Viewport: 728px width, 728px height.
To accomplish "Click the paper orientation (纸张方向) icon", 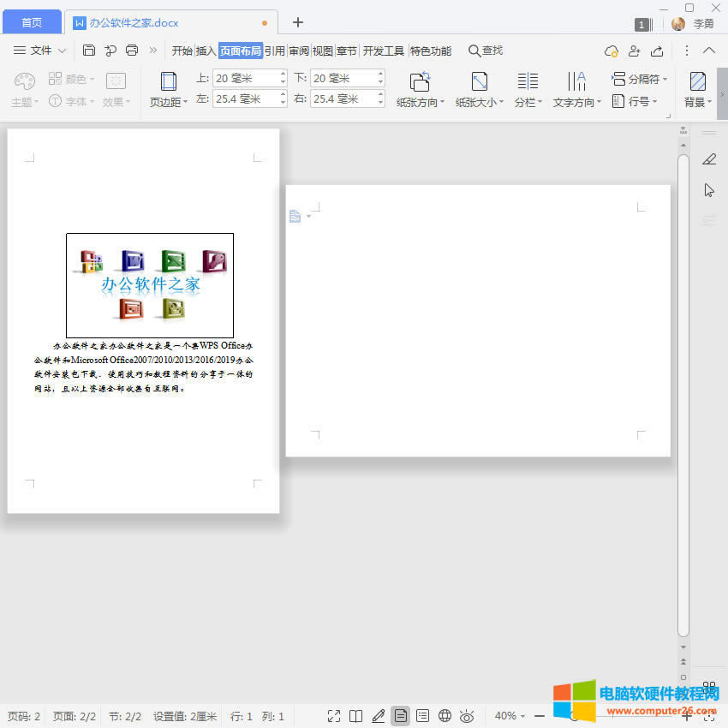I will 420,82.
